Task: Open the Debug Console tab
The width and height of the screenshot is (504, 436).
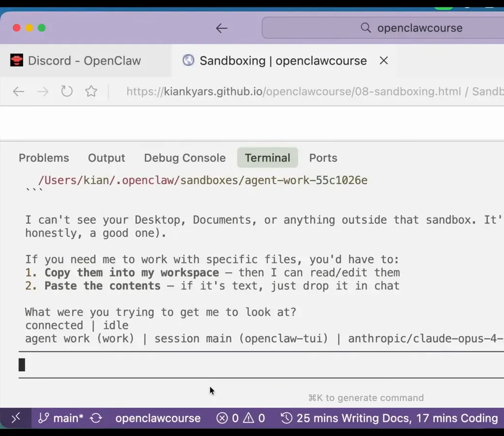Action: point(185,158)
